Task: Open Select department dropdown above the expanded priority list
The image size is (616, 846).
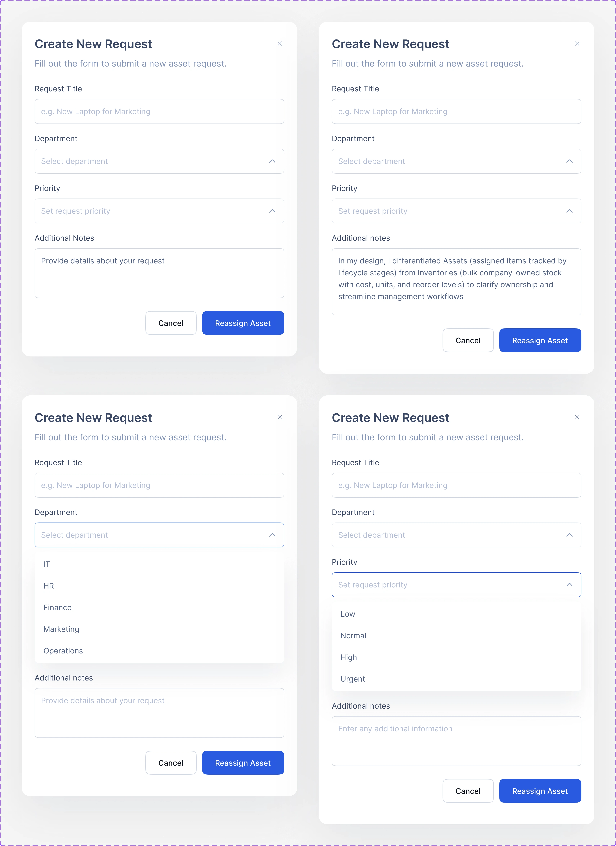Action: (x=456, y=535)
